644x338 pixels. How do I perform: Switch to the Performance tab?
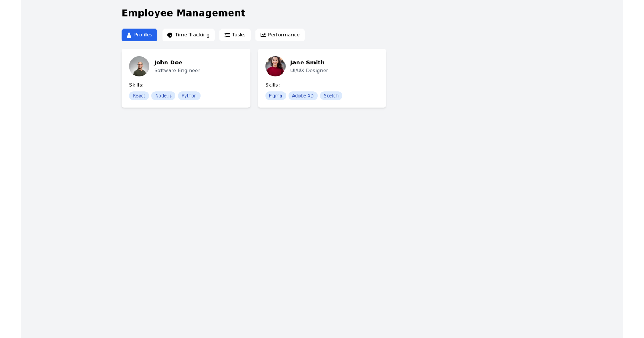280,35
